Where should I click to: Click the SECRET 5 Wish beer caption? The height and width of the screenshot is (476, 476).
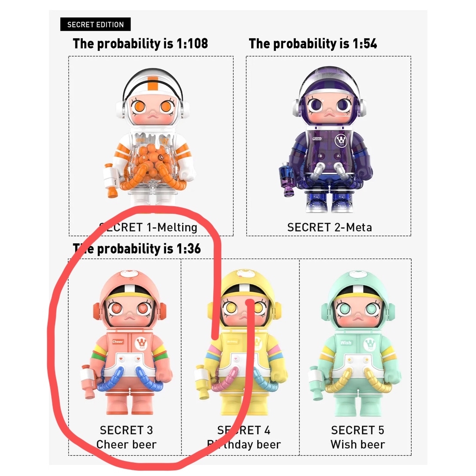pyautogui.click(x=357, y=437)
